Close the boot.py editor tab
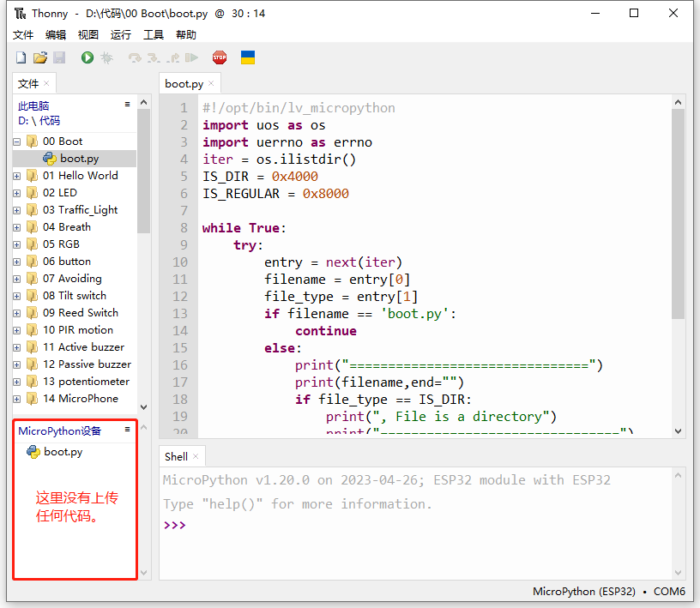Viewport: 700px width, 608px height. (x=211, y=83)
